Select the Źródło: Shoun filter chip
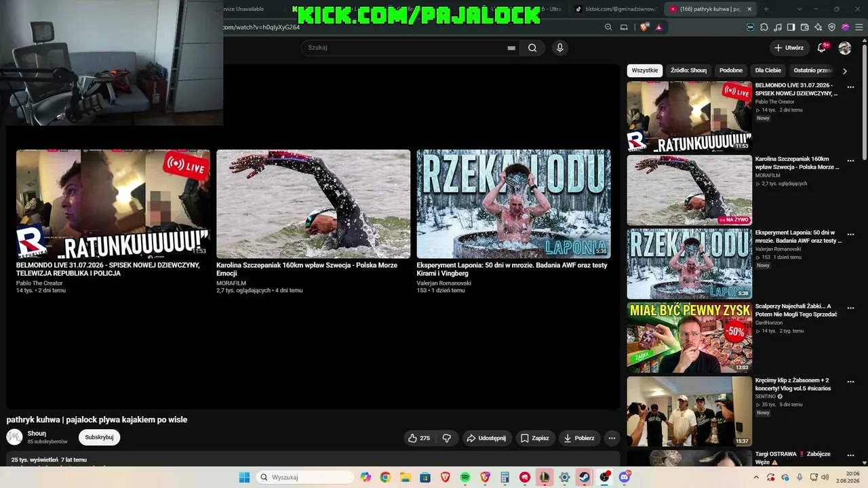This screenshot has width=868, height=488. [x=688, y=70]
